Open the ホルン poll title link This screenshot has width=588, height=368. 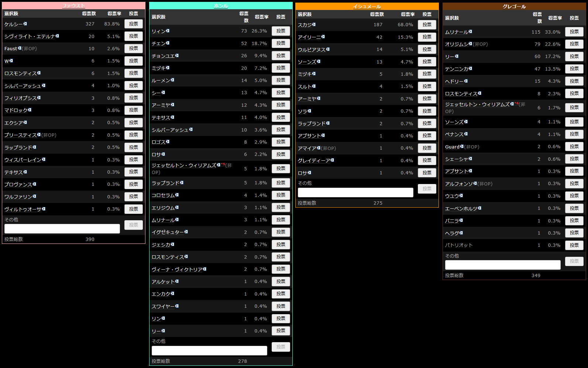pos(221,6)
